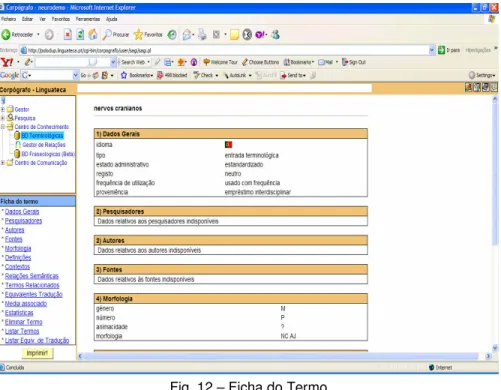This screenshot has height=390, width=501.
Task: Click the blocked pop-ups counter button
Action: tap(172, 75)
